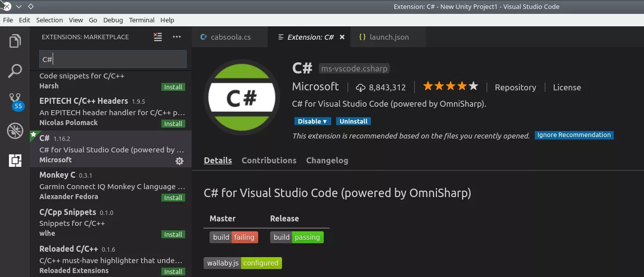This screenshot has width=644, height=277.
Task: Select EPITECH C/C++ Headers list entry
Action: 111,112
